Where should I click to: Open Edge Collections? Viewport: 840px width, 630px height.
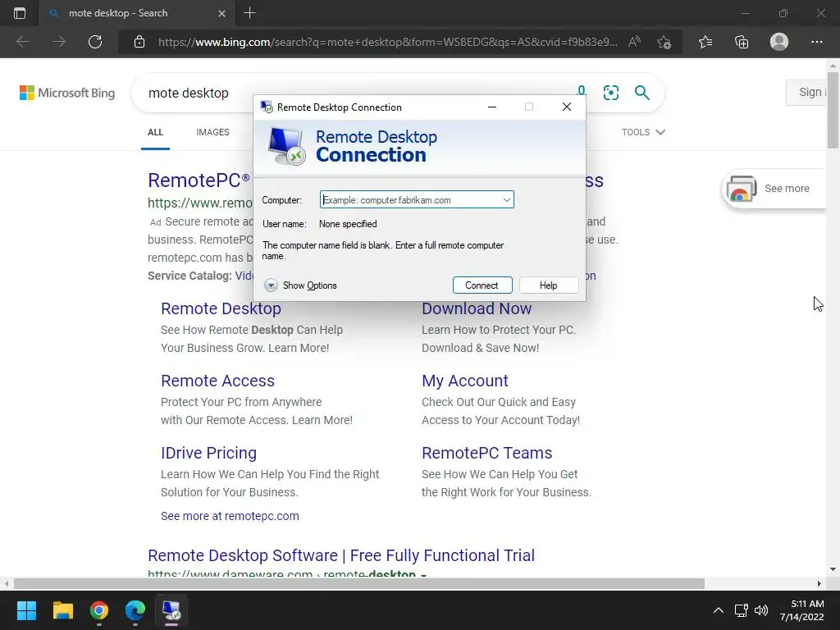point(742,42)
